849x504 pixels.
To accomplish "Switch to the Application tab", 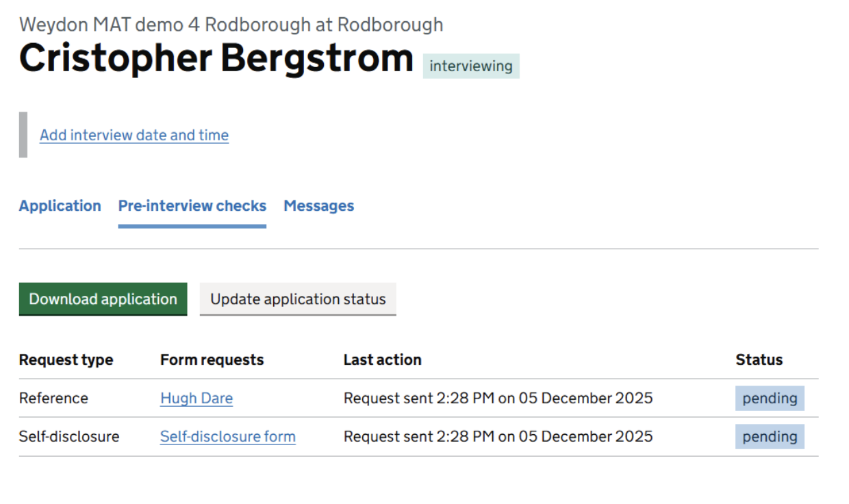I will (x=60, y=206).
